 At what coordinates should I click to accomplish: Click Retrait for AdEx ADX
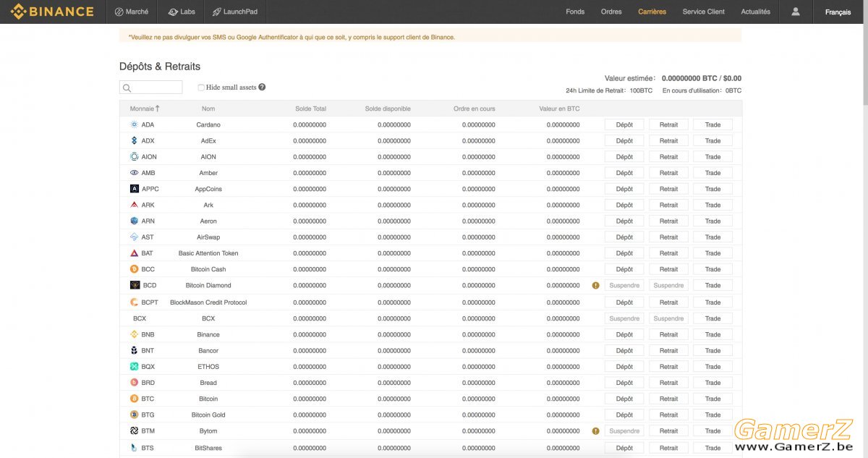668,140
